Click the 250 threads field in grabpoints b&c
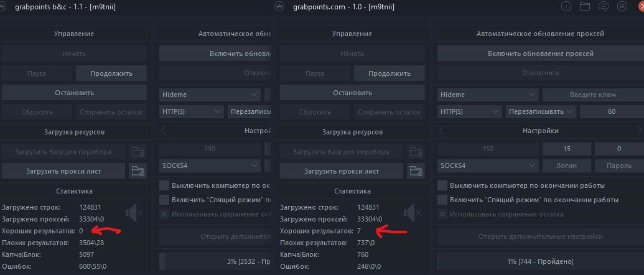 point(210,149)
